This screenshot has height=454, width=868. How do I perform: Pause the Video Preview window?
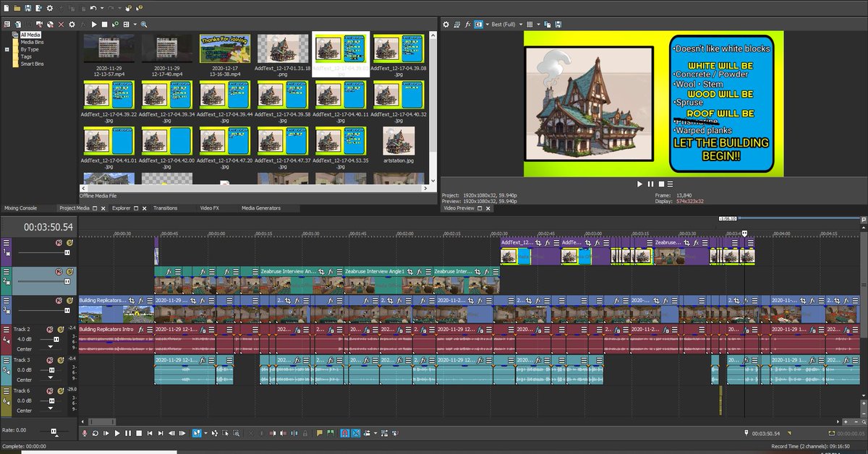[650, 184]
